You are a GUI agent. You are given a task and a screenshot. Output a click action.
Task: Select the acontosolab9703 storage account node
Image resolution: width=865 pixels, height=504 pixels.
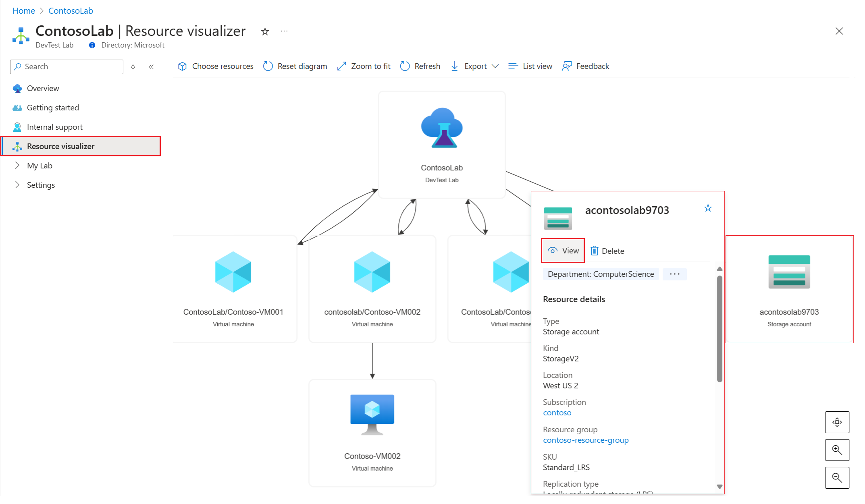(x=789, y=289)
